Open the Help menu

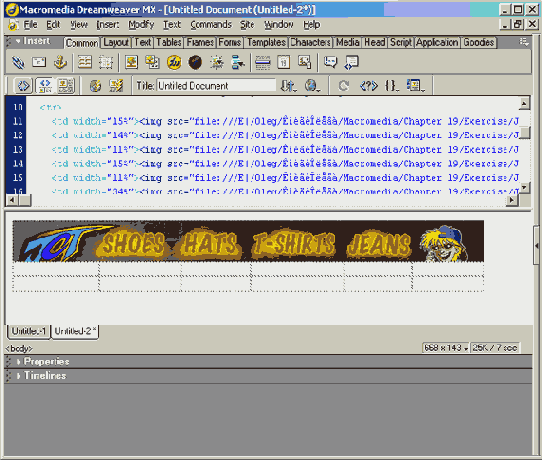312,25
